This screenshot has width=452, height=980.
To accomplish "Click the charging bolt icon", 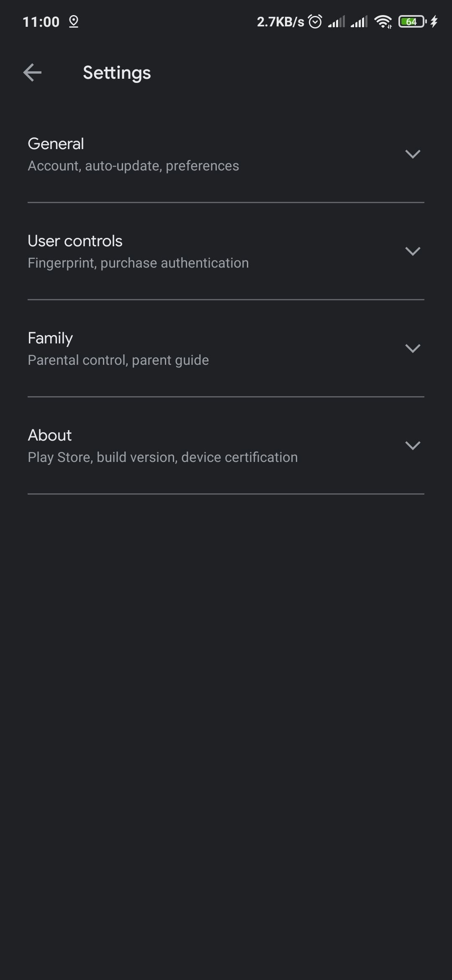I will [x=434, y=21].
